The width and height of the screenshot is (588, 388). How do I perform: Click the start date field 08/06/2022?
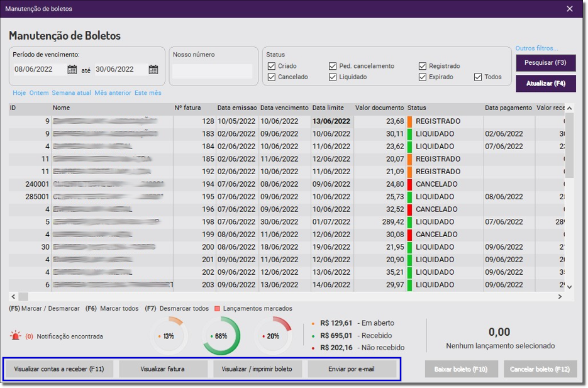40,69
